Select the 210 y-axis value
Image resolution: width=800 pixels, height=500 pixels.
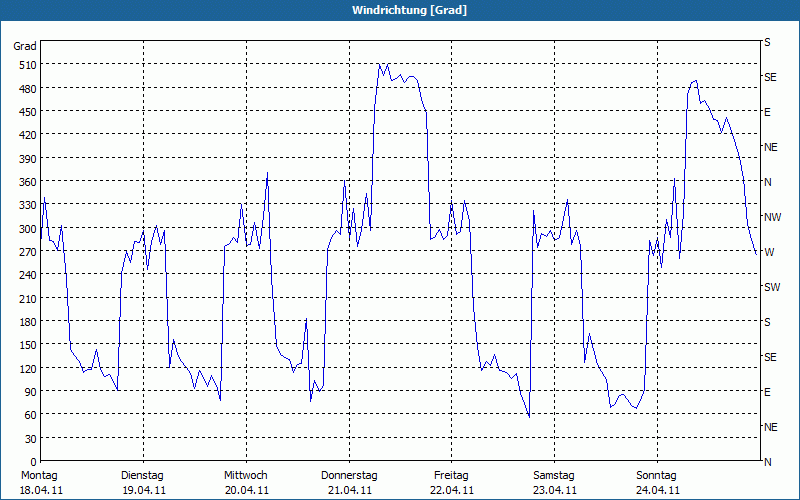tap(28, 299)
